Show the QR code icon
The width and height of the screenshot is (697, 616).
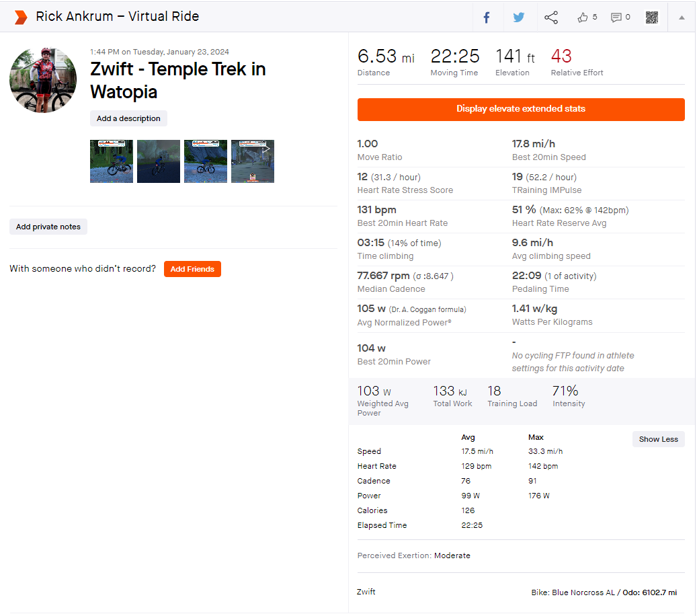pos(652,17)
